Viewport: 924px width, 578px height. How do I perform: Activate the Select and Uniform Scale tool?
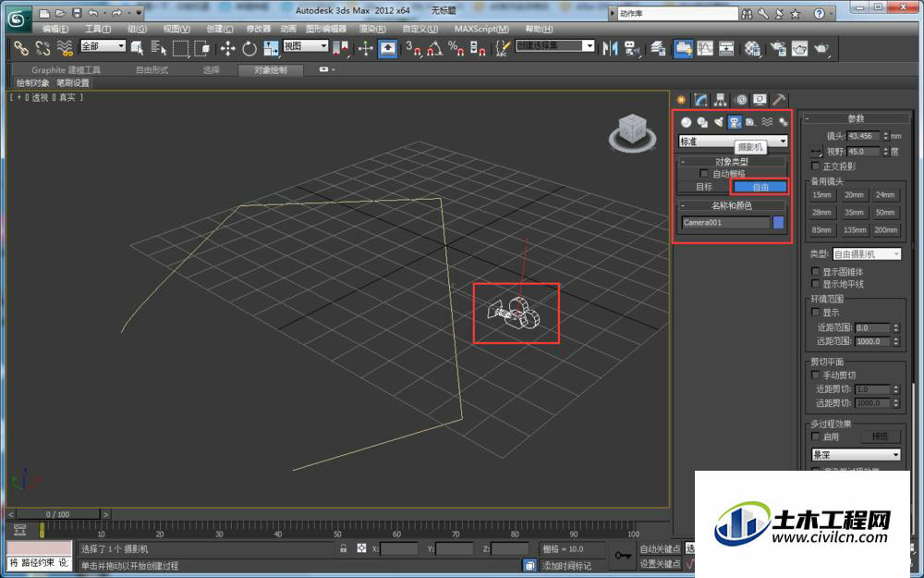271,48
